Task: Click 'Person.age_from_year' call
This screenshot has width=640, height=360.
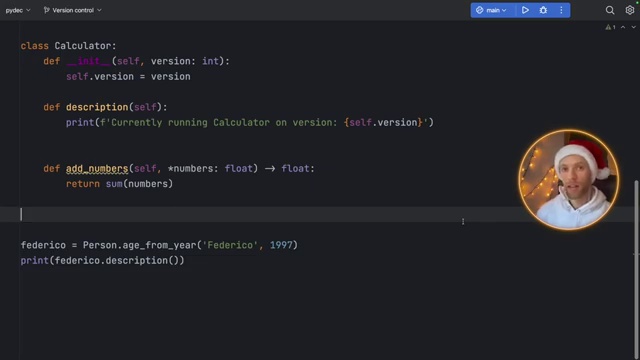Action: [x=139, y=245]
